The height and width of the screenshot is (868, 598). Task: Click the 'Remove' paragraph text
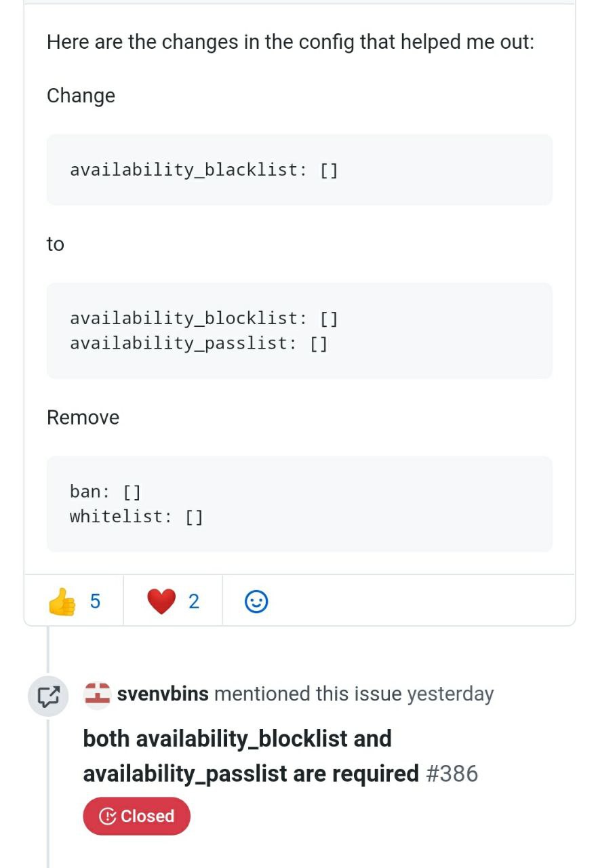pyautogui.click(x=83, y=418)
